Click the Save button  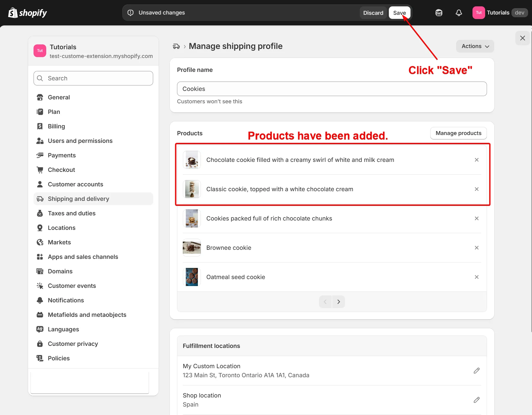[x=399, y=13]
